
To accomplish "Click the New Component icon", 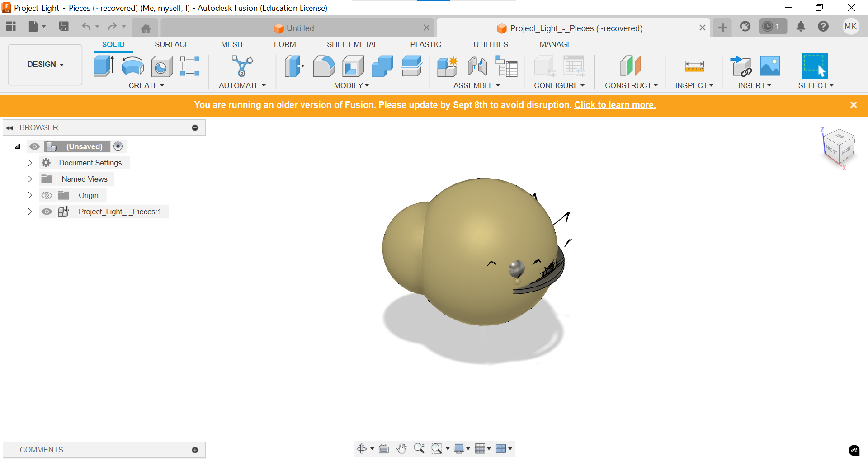I will click(448, 66).
